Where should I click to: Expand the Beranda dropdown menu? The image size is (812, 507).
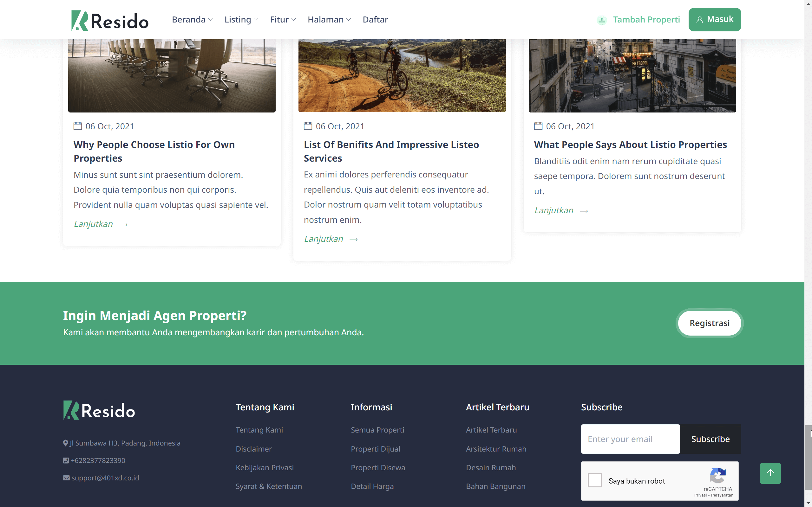[192, 19]
